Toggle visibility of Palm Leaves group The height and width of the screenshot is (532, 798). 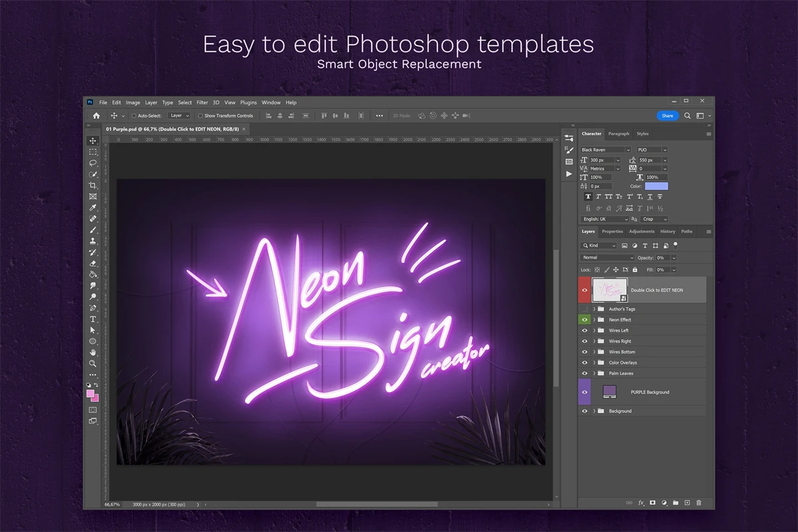(x=585, y=373)
